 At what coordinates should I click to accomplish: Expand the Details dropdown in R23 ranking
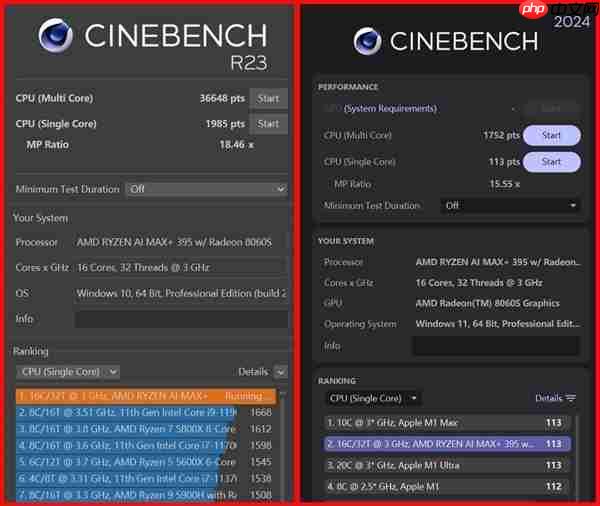pyautogui.click(x=260, y=372)
